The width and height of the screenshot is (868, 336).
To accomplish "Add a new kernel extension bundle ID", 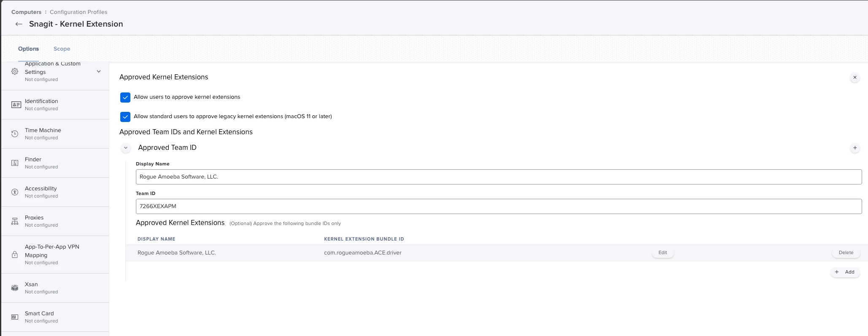I will 845,272.
